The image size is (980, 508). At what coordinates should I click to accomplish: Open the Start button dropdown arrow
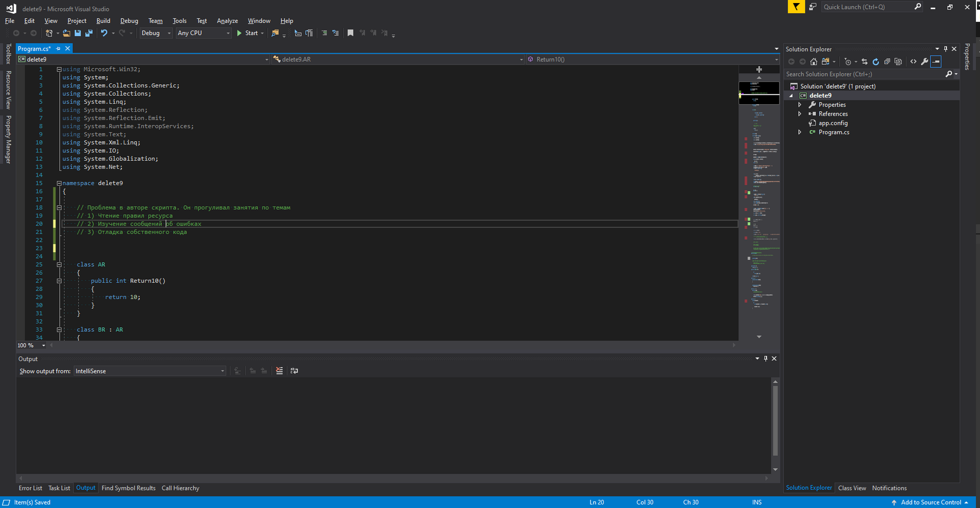point(262,33)
